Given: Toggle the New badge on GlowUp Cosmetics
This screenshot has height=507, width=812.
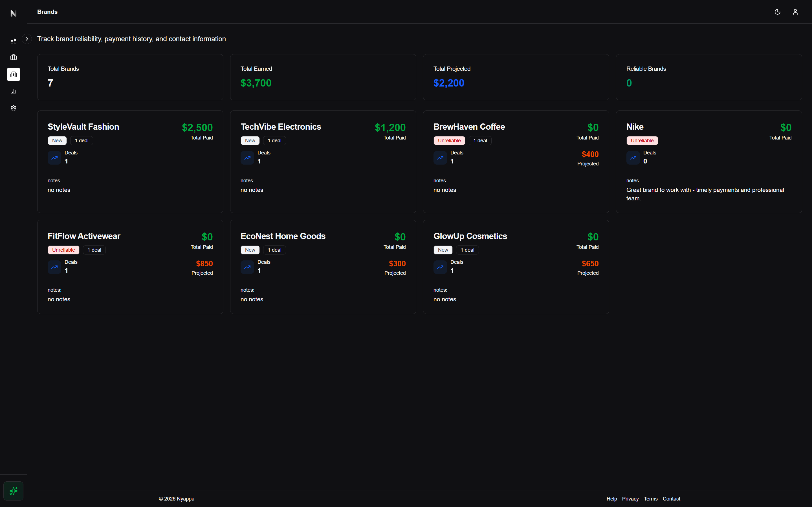Looking at the screenshot, I should pos(443,250).
